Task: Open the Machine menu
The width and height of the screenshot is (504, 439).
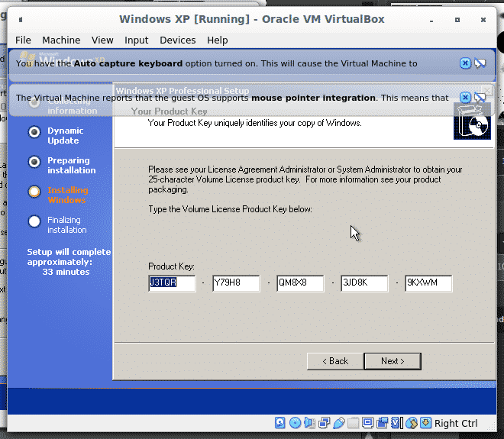Action: click(x=61, y=40)
